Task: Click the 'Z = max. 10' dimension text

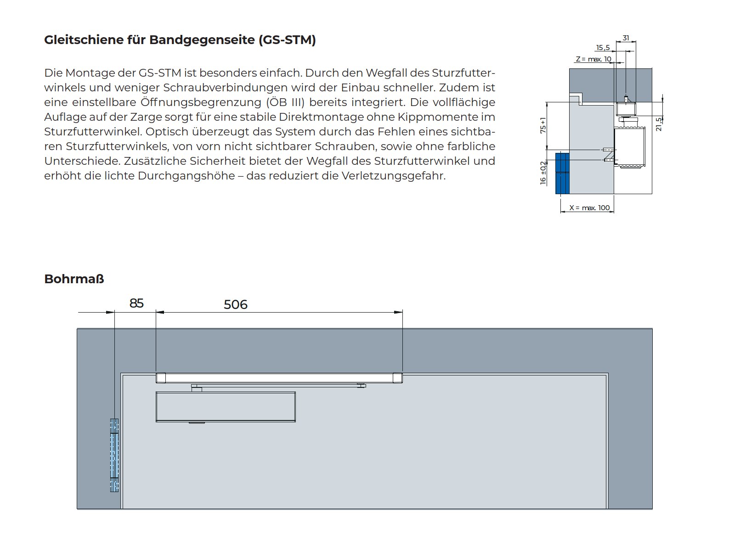Action: 593,59
